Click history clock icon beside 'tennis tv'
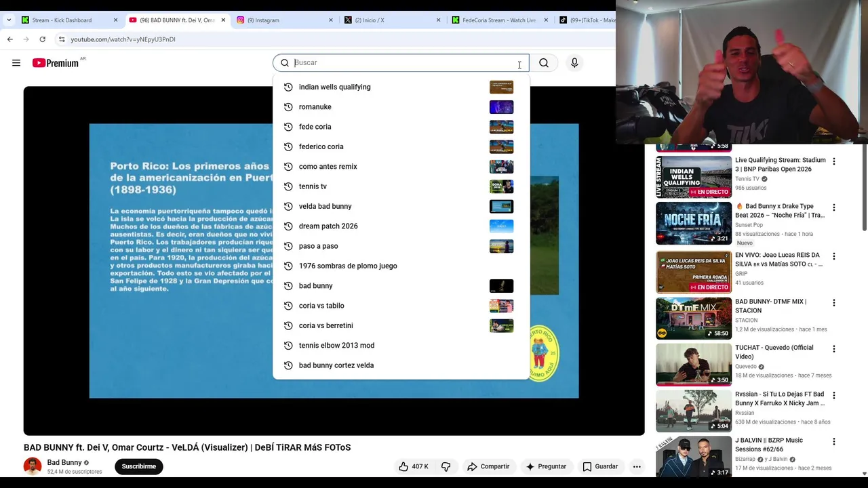The image size is (868, 488). click(x=288, y=186)
